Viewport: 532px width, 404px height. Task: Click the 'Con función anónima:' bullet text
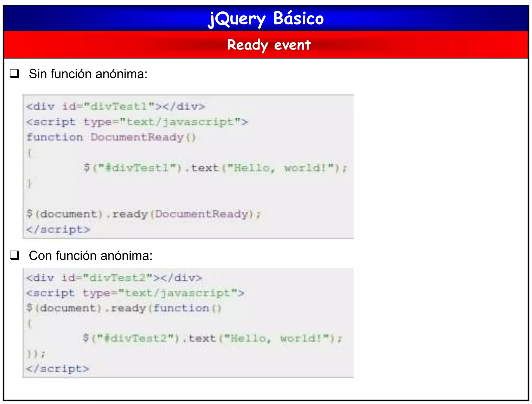(91, 255)
